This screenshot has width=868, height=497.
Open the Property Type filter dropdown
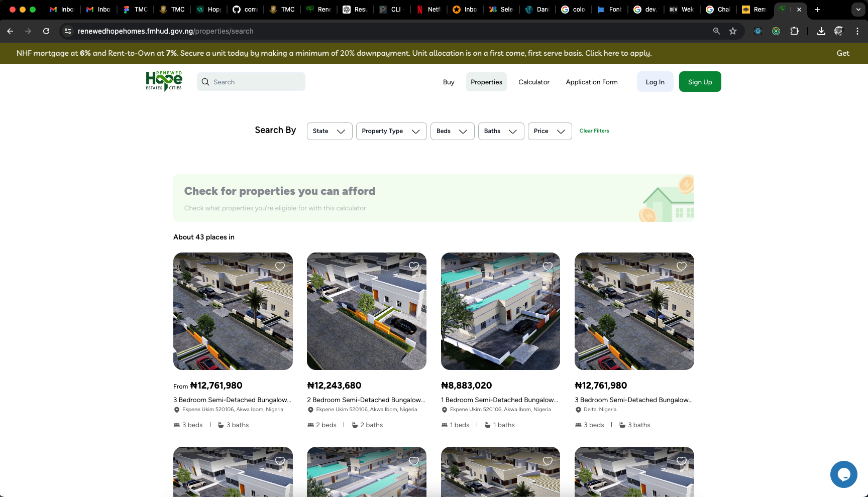(x=391, y=131)
